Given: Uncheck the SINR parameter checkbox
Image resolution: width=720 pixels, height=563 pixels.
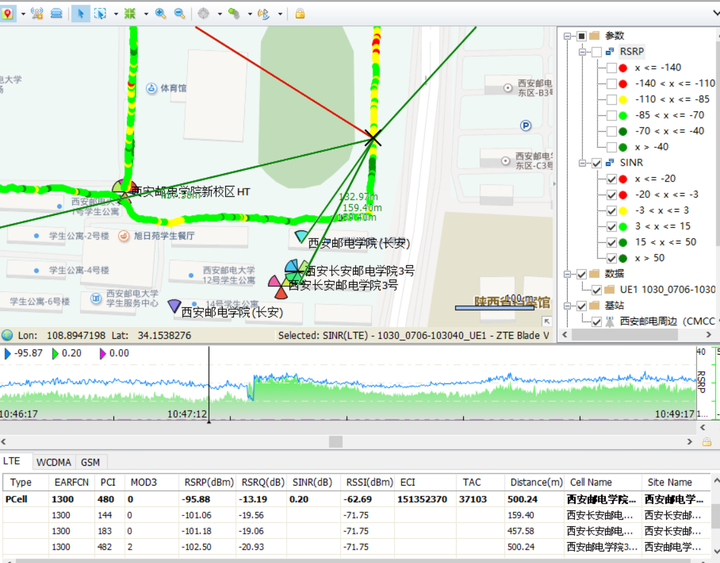Looking at the screenshot, I should (x=596, y=163).
